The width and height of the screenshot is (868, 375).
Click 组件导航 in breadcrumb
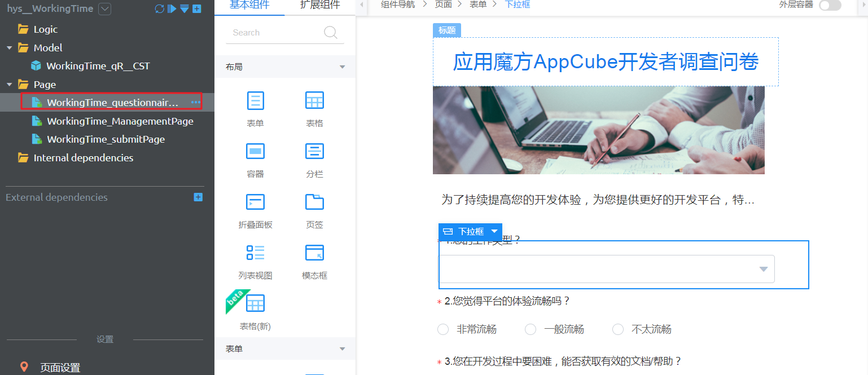point(398,5)
